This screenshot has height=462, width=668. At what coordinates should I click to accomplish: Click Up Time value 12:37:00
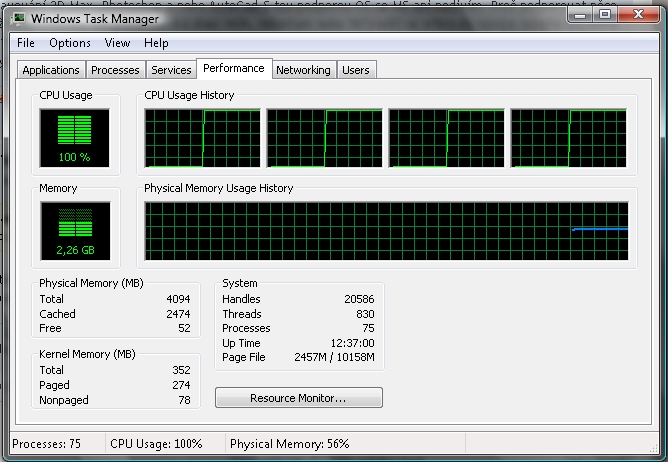pos(352,343)
